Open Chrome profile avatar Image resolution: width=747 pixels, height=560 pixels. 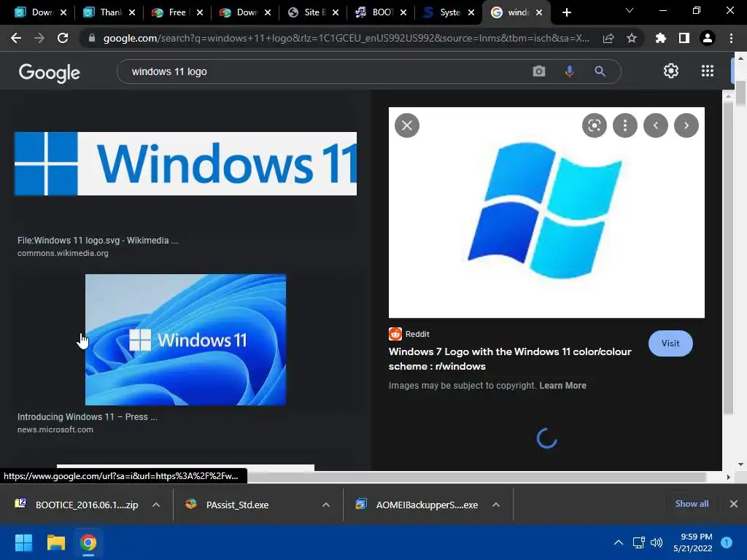coord(708,38)
